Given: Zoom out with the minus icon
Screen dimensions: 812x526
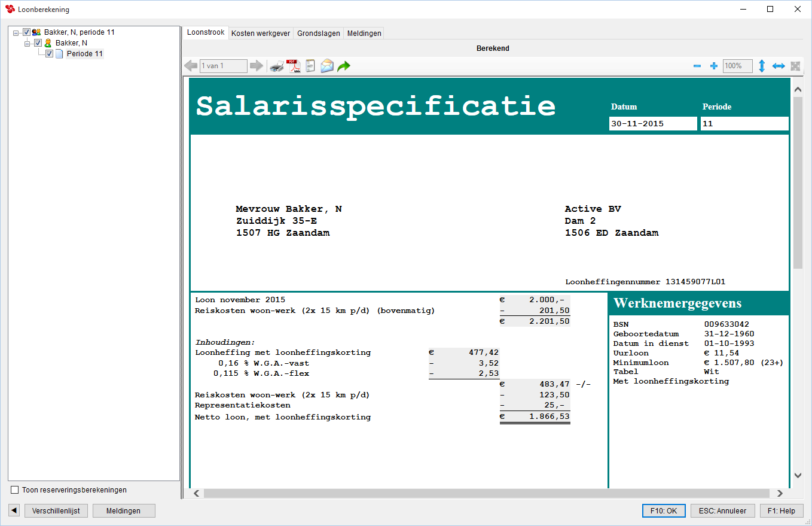Looking at the screenshot, I should point(697,66).
